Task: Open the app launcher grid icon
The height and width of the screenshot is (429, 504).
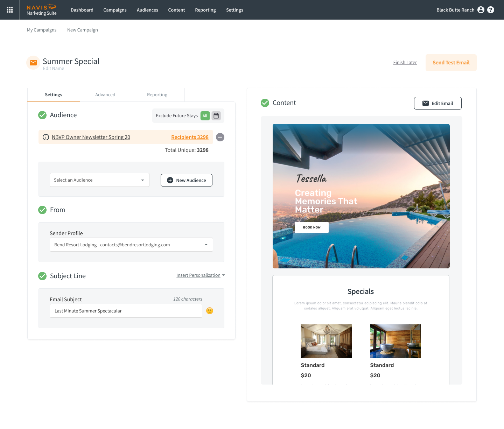Action: (10, 10)
